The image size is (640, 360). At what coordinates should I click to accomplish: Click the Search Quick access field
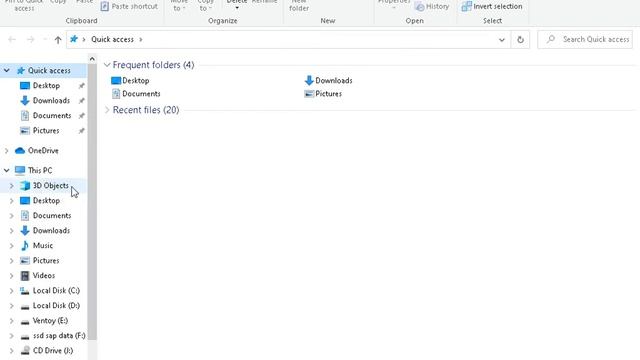[x=585, y=40]
